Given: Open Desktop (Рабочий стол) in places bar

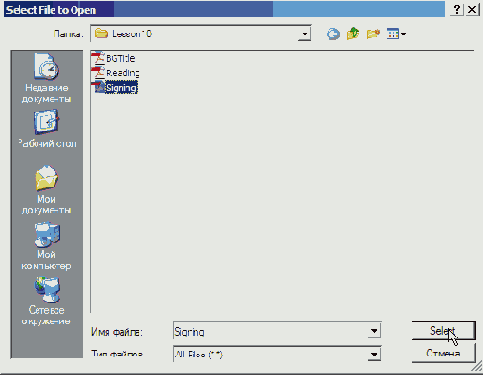Looking at the screenshot, I should point(47,129).
